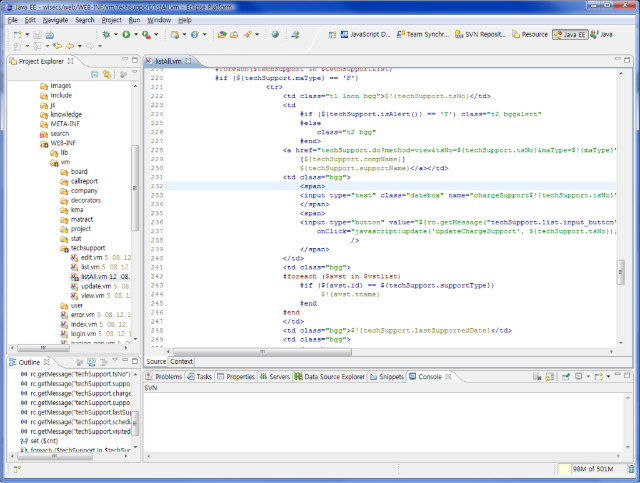The width and height of the screenshot is (640, 483).
Task: Click the Outline sort icon
Action: pyautogui.click(x=79, y=362)
